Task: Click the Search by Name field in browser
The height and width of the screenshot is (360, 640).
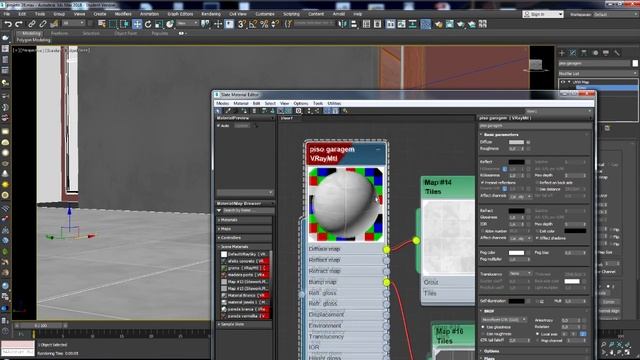Action: 248,211
